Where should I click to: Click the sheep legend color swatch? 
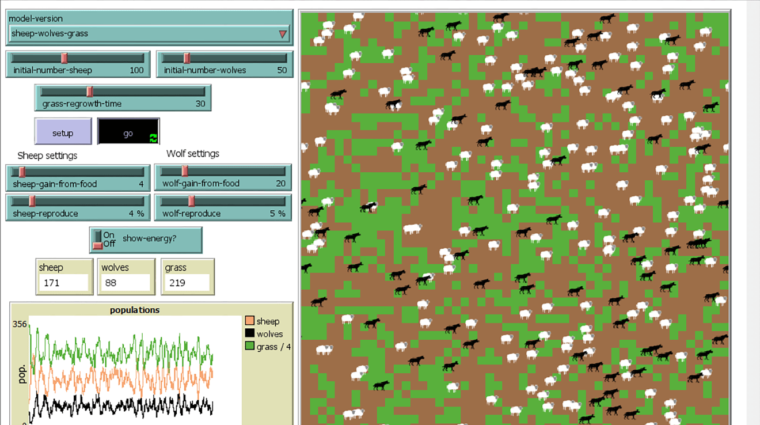pos(250,321)
